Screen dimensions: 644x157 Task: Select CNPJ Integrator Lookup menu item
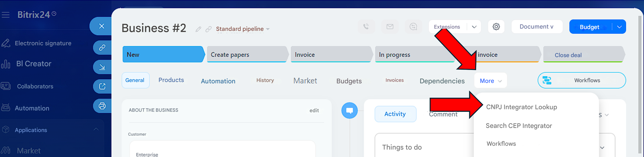521,107
